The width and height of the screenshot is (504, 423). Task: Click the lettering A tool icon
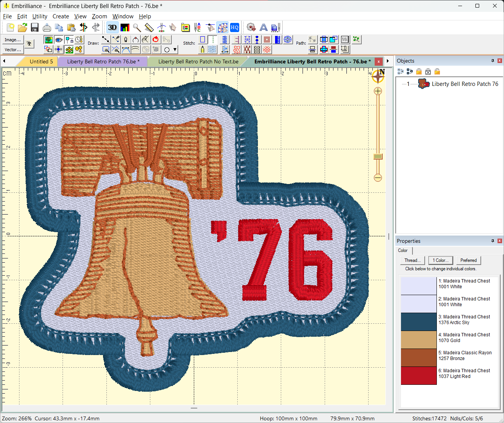263,27
